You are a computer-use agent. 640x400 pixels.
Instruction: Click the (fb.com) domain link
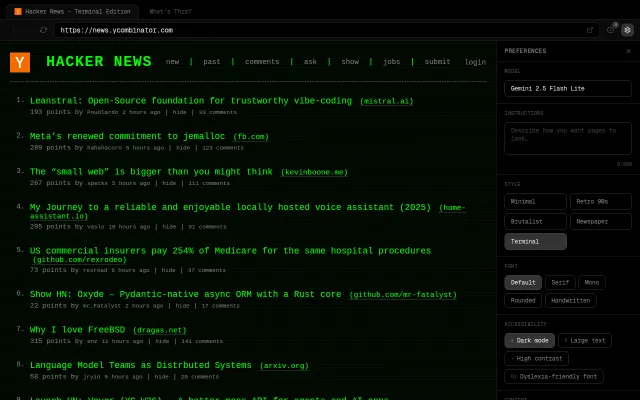tap(251, 137)
